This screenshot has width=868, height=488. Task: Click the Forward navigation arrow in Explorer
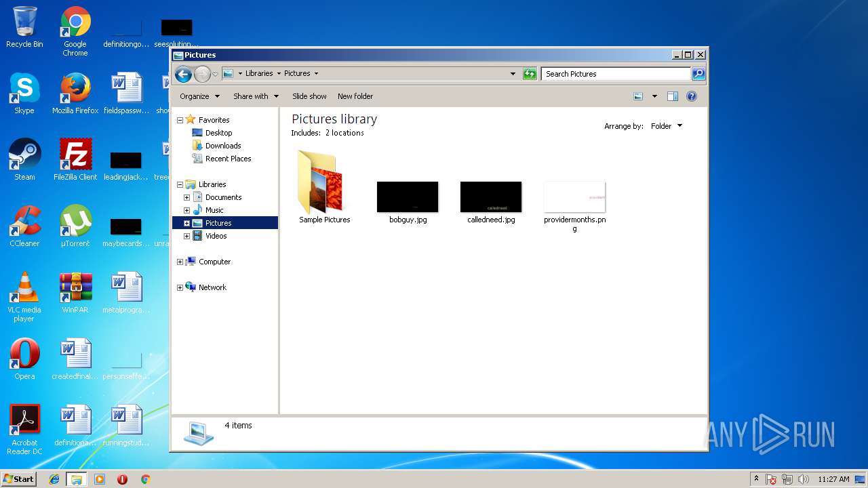202,74
